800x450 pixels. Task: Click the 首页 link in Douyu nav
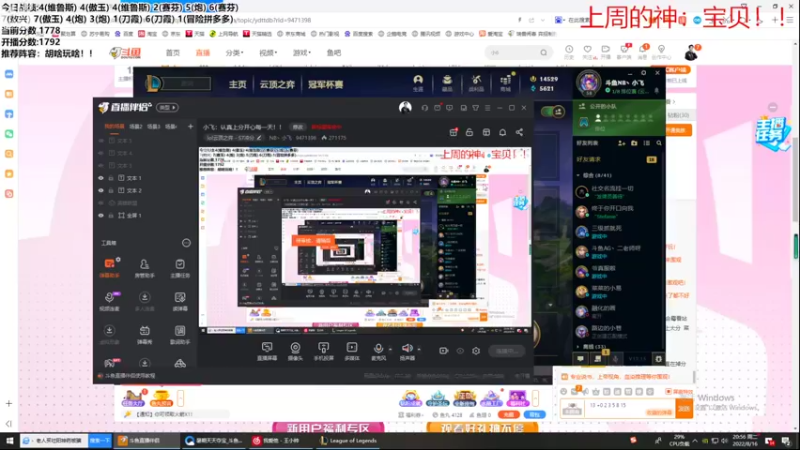[173, 53]
